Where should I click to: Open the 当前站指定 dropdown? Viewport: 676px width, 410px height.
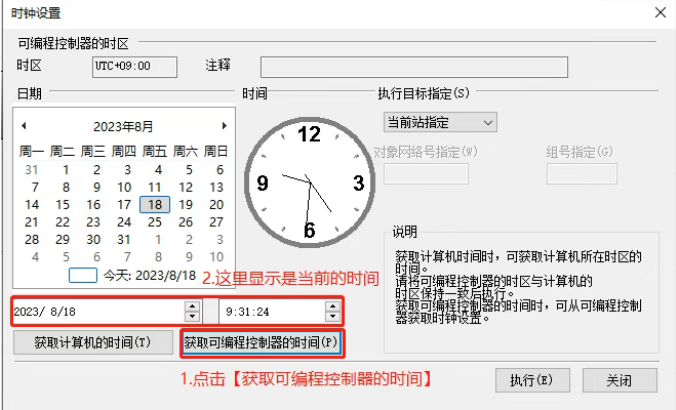[440, 122]
